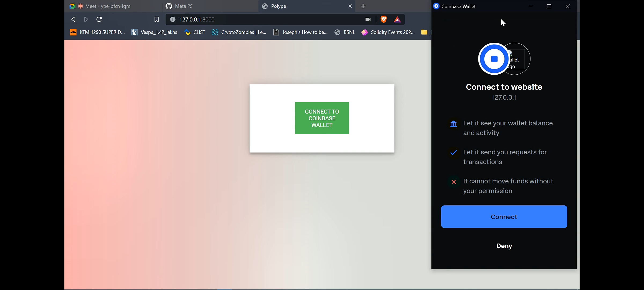Open the CLIST bookmark
Image resolution: width=644 pixels, height=290 pixels.
(195, 32)
